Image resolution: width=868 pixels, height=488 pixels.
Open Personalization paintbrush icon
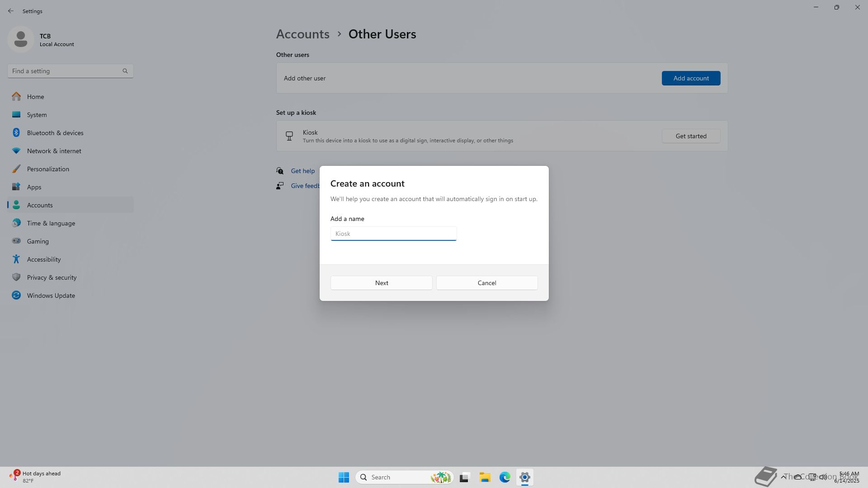coord(16,169)
